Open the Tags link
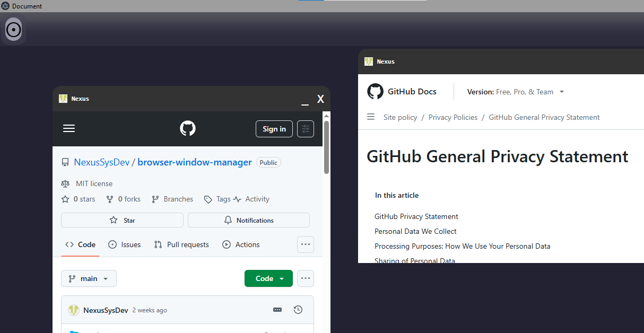The width and height of the screenshot is (644, 333). pyautogui.click(x=217, y=199)
